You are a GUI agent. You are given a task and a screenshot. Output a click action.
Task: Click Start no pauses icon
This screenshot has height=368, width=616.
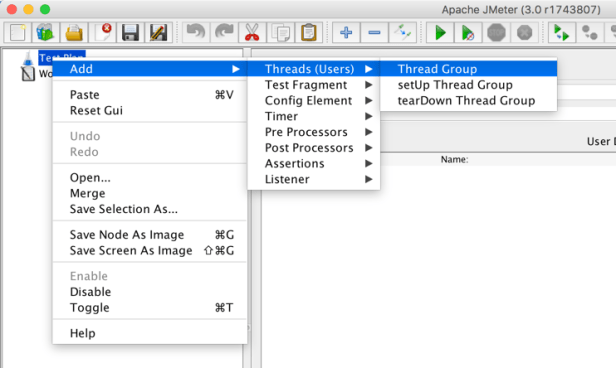coord(468,33)
